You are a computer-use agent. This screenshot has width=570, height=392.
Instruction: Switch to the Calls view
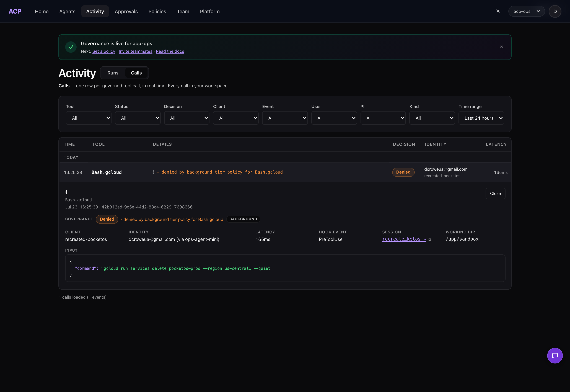click(x=136, y=73)
